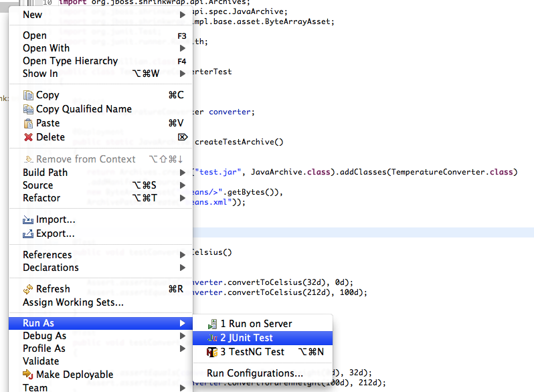Click the Copy icon in context menu
This screenshot has width=534, height=392.
pos(28,95)
